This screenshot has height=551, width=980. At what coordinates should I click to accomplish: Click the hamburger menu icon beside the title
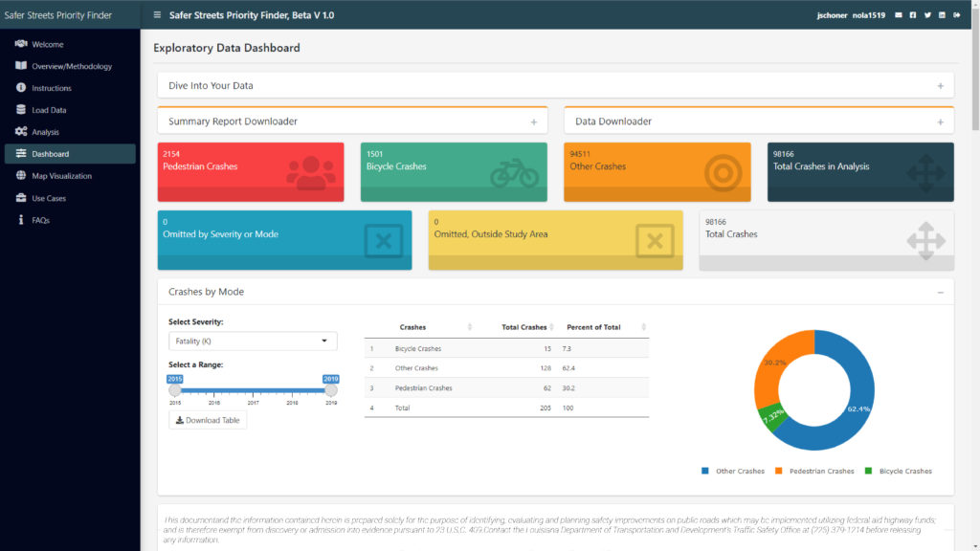click(155, 15)
